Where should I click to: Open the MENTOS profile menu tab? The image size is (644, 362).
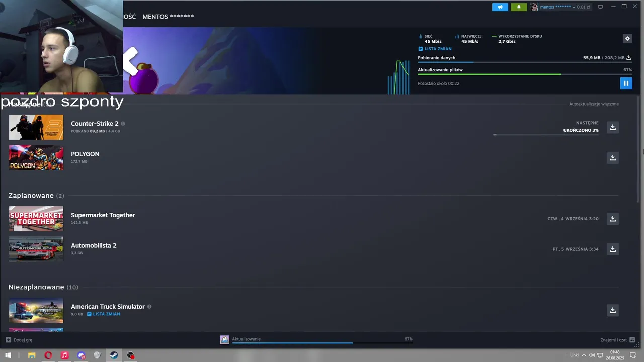point(168,17)
